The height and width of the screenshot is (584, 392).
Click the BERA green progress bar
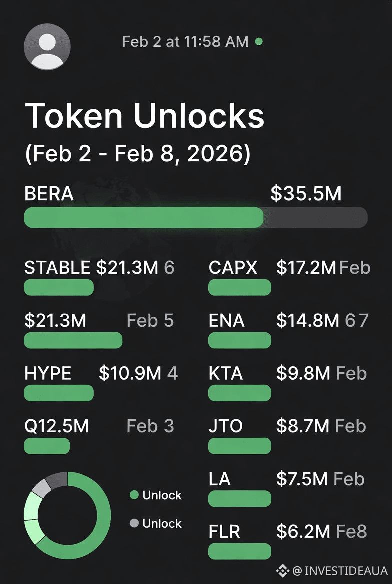click(x=144, y=217)
